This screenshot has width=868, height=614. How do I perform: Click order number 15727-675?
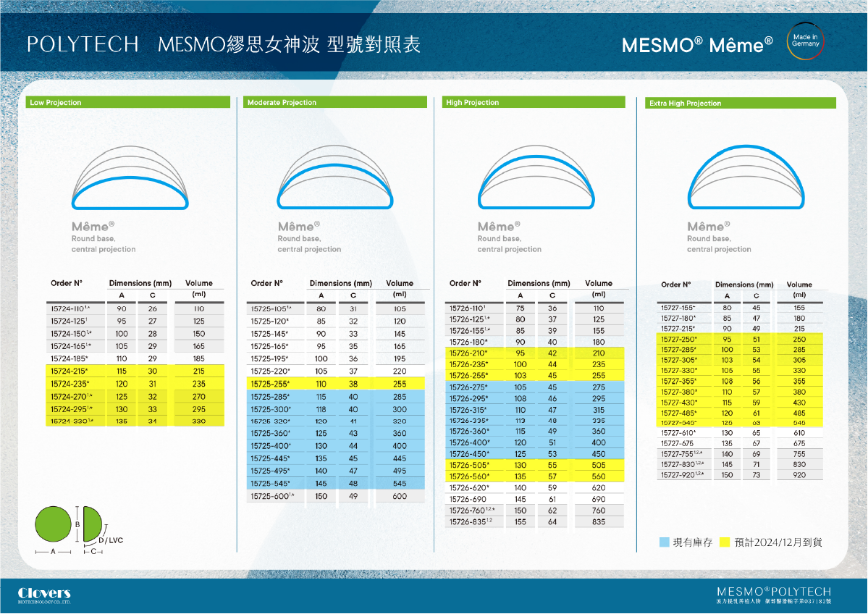click(x=676, y=443)
